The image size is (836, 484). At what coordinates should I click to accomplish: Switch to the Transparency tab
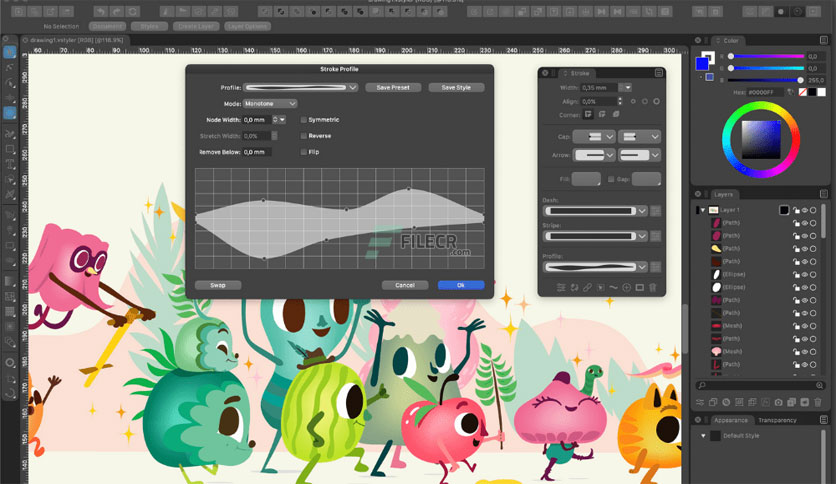pos(777,420)
